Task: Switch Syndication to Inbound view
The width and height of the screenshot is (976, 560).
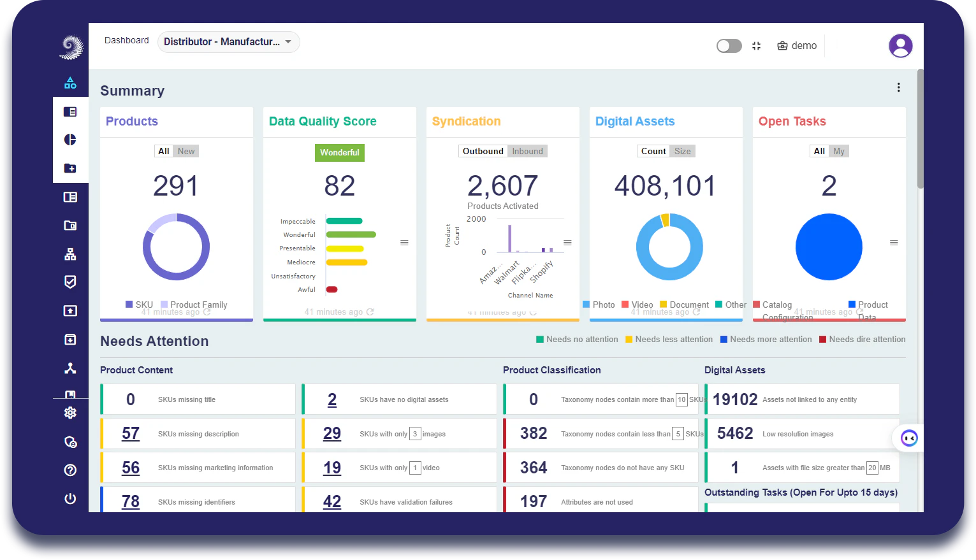Action: 527,151
